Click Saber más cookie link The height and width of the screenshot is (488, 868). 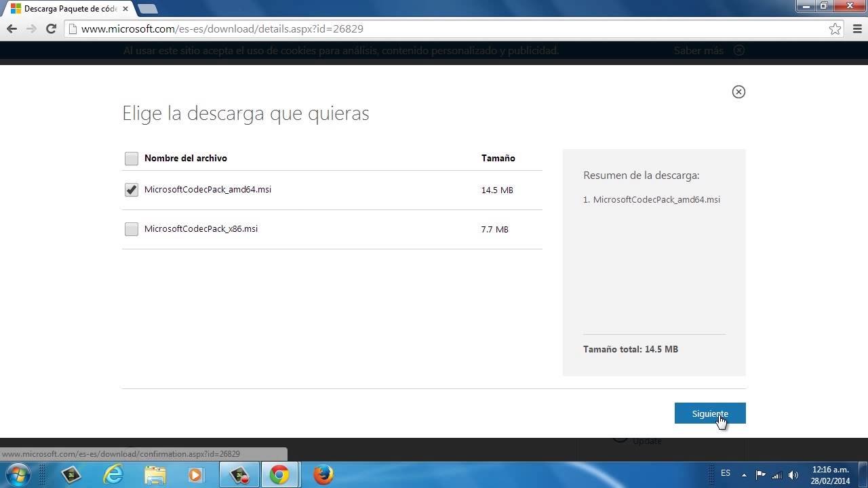click(x=698, y=51)
